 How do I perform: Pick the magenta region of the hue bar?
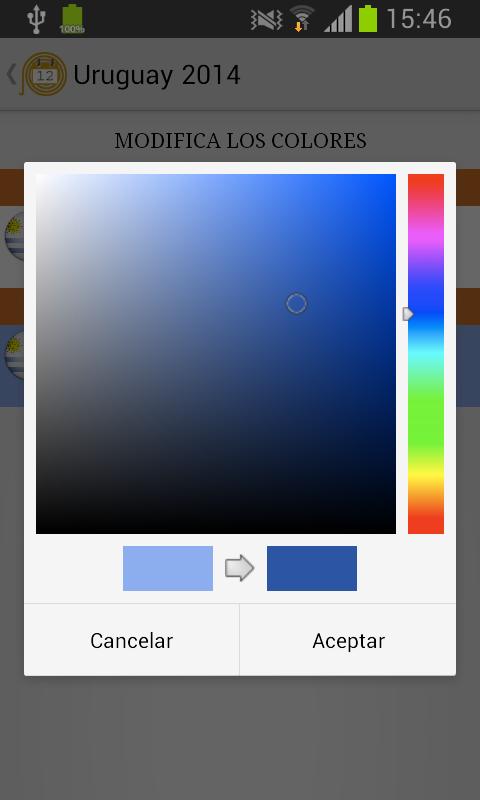[x=426, y=237]
